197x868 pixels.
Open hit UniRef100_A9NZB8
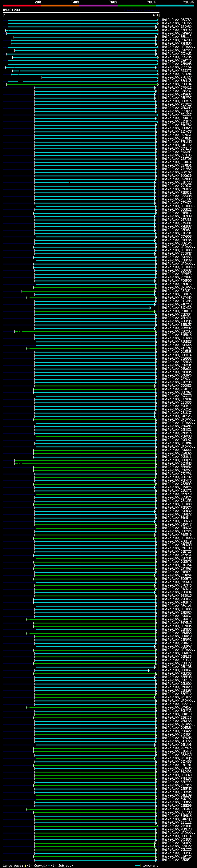click(x=177, y=40)
